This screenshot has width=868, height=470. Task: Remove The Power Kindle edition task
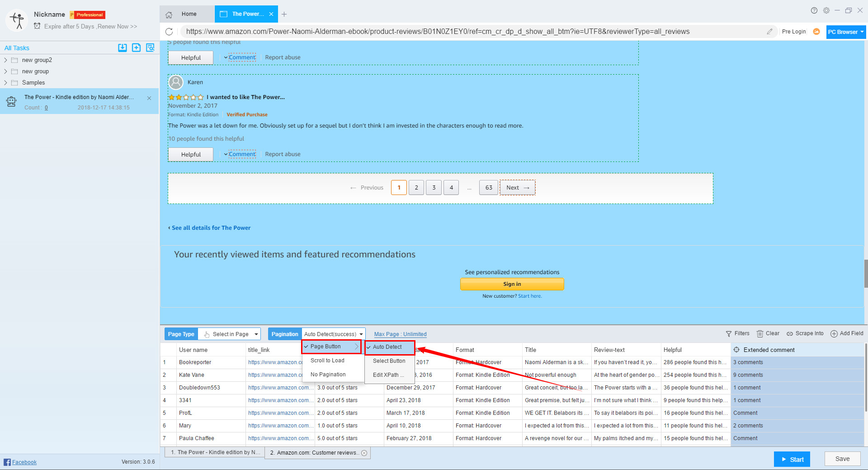(x=149, y=98)
